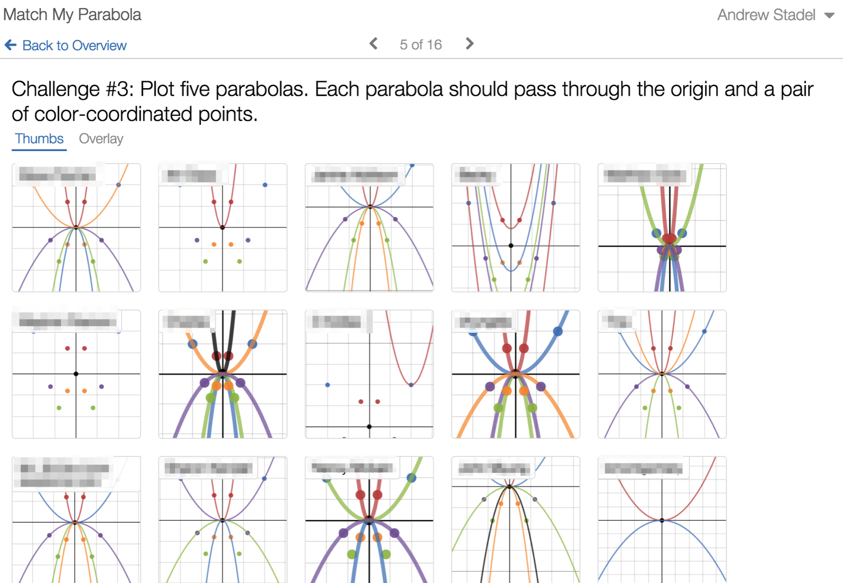Viewport: 843px width, 583px height.
Task: Click Match My Parabola title
Action: [x=72, y=15]
